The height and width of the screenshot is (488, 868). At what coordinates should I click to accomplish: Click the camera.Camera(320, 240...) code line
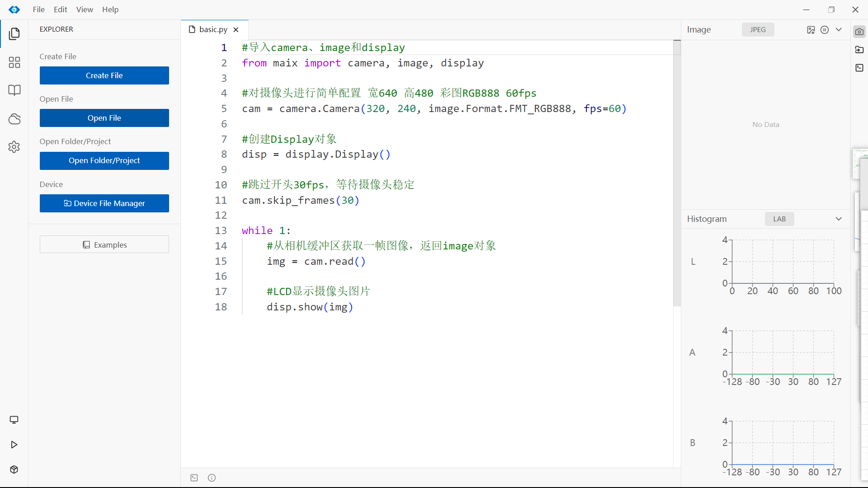(434, 108)
